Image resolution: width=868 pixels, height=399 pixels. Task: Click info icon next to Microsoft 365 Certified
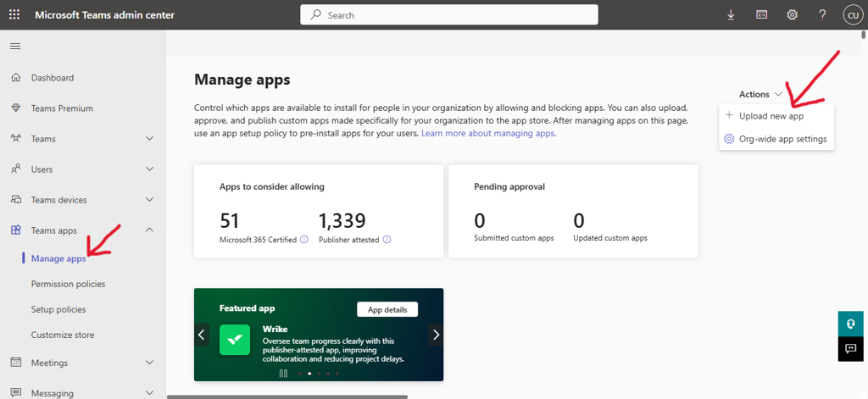[304, 240]
